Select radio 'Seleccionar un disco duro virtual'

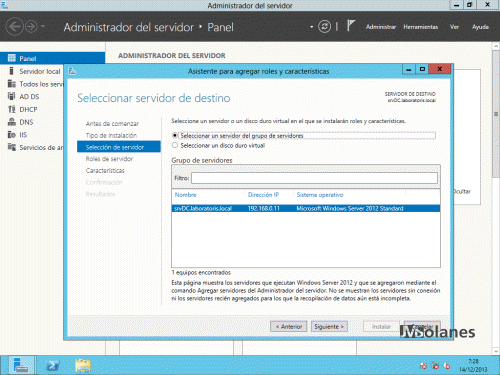coord(175,145)
